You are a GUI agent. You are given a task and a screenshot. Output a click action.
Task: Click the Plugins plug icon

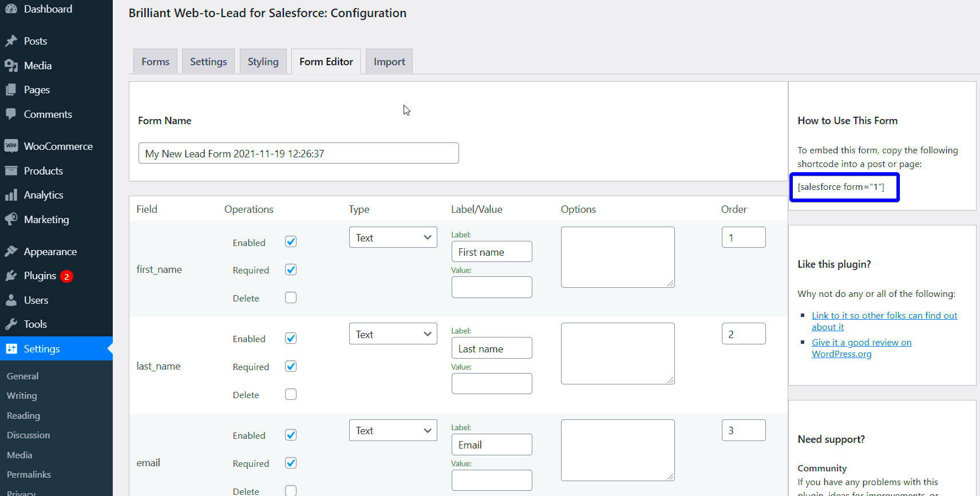pyautogui.click(x=11, y=276)
